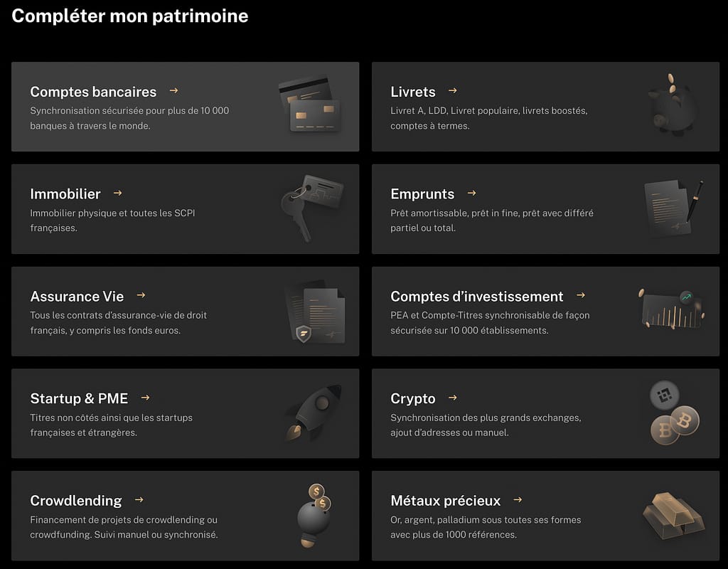Click the rocket icon
Screen dimensions: 728x569
314,413
